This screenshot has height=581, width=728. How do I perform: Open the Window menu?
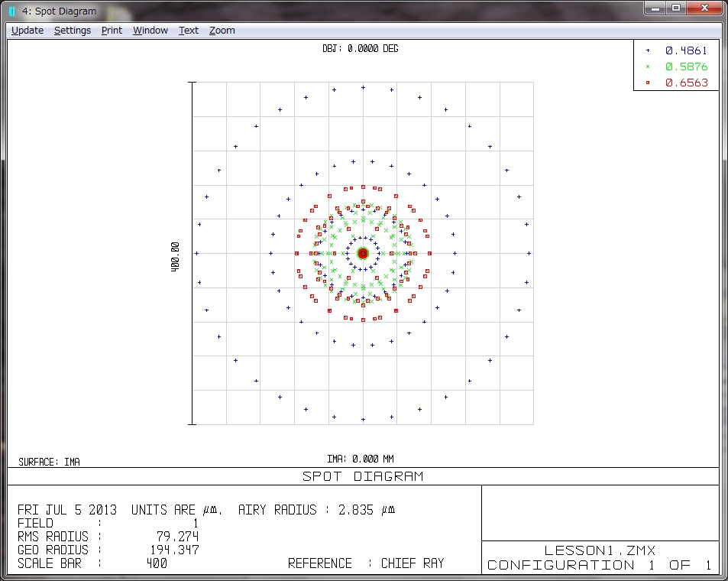click(150, 31)
